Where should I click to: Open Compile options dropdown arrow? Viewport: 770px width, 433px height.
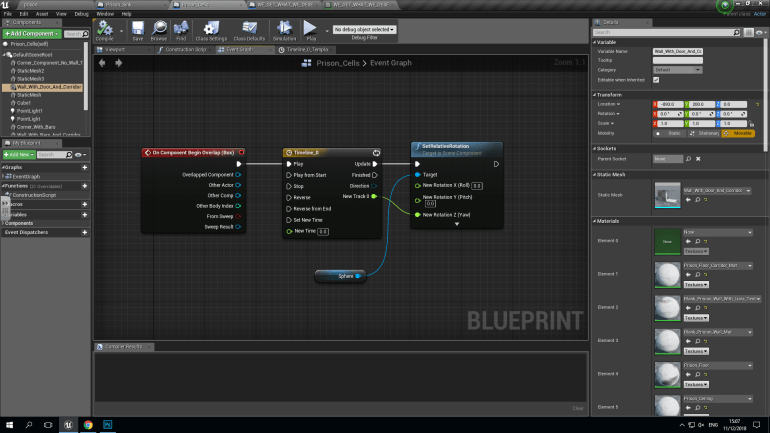coord(121,31)
